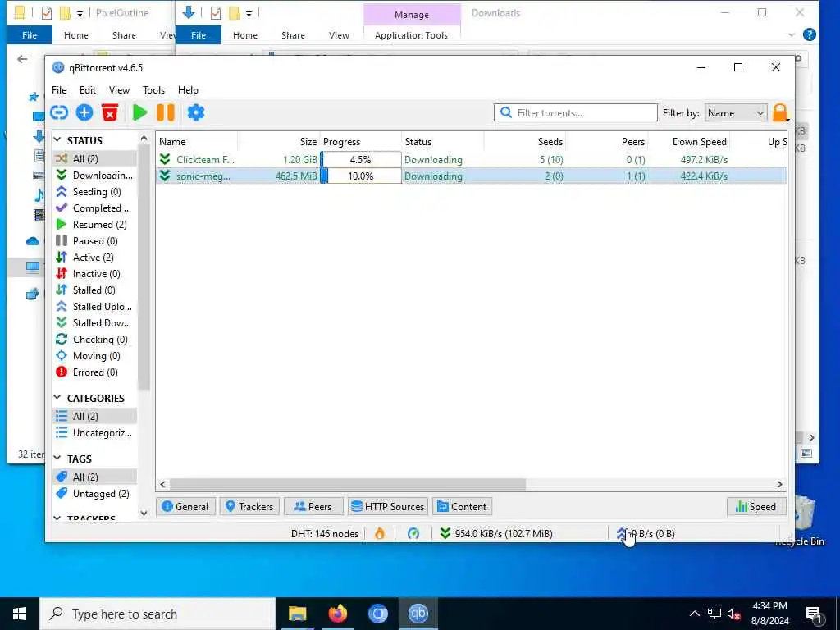Click the Speed graph button
This screenshot has width=840, height=630.
point(756,507)
